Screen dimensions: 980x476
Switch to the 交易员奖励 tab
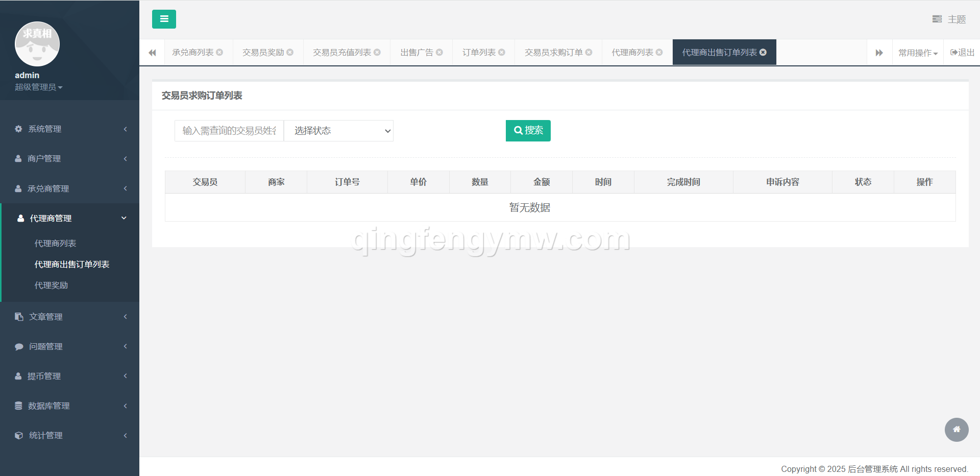(x=263, y=52)
